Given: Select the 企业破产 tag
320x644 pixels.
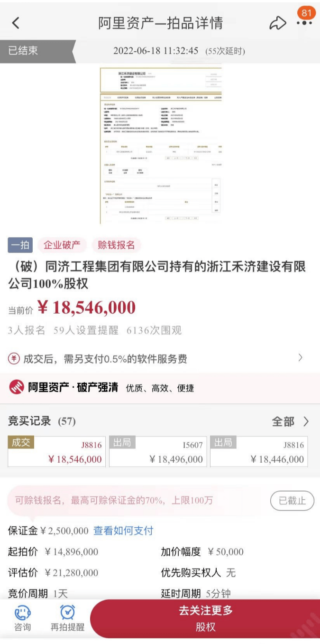Looking at the screenshot, I should click(x=62, y=245).
